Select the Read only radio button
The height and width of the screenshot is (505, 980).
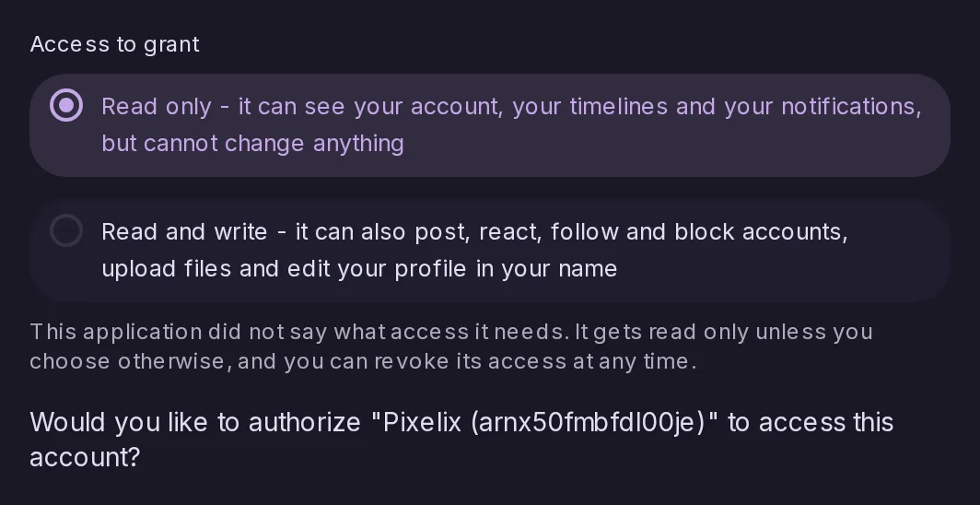(x=66, y=105)
